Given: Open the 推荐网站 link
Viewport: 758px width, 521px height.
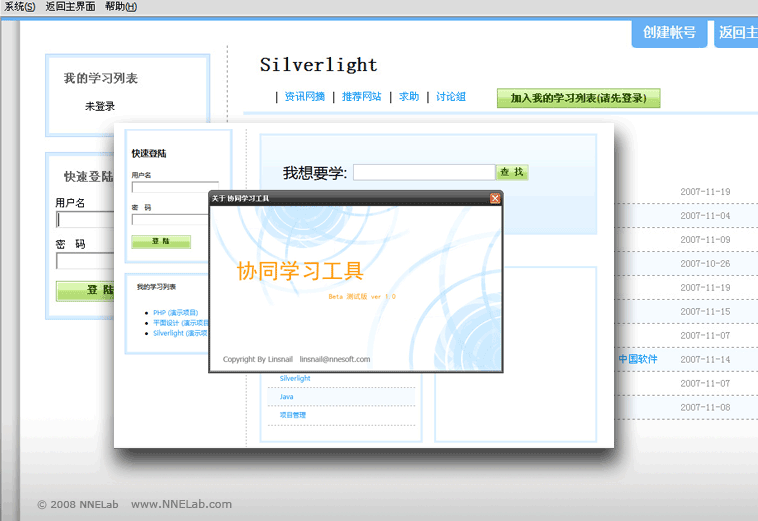Looking at the screenshot, I should (x=361, y=97).
